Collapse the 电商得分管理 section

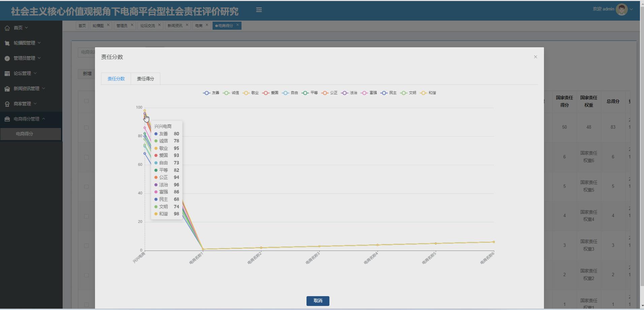(x=44, y=119)
